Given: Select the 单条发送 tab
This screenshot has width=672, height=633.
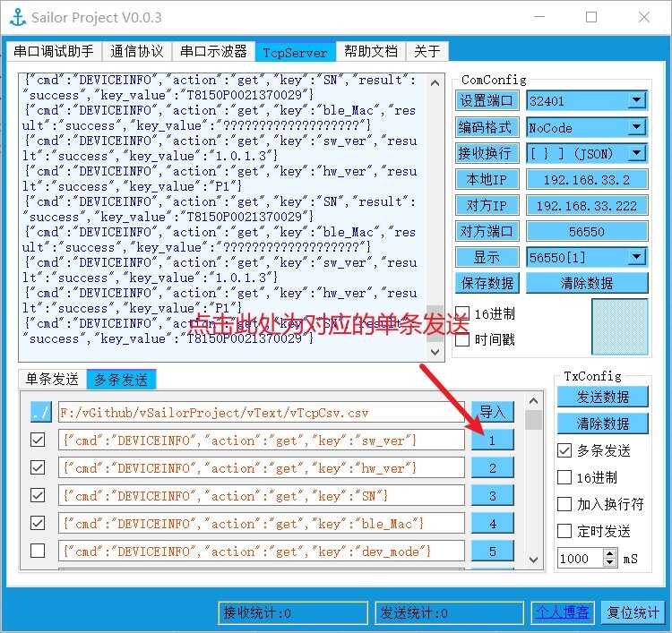Looking at the screenshot, I should pyautogui.click(x=52, y=380).
